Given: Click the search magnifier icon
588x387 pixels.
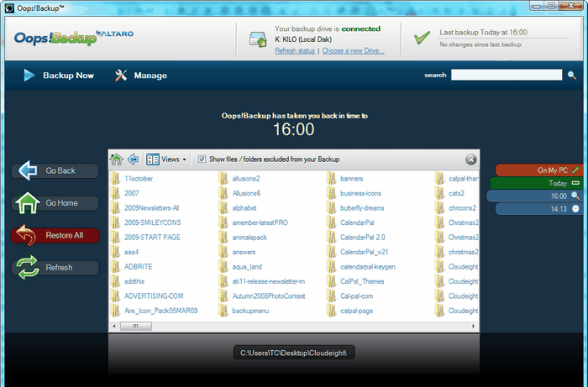Looking at the screenshot, I should coord(571,75).
